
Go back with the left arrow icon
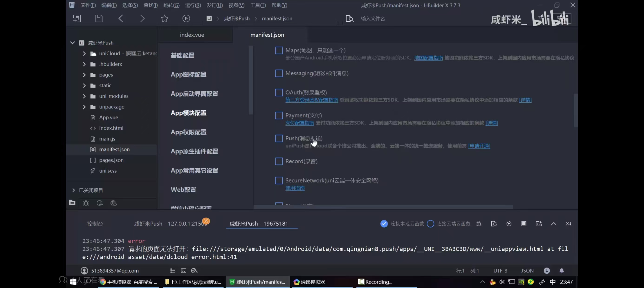coord(121,19)
